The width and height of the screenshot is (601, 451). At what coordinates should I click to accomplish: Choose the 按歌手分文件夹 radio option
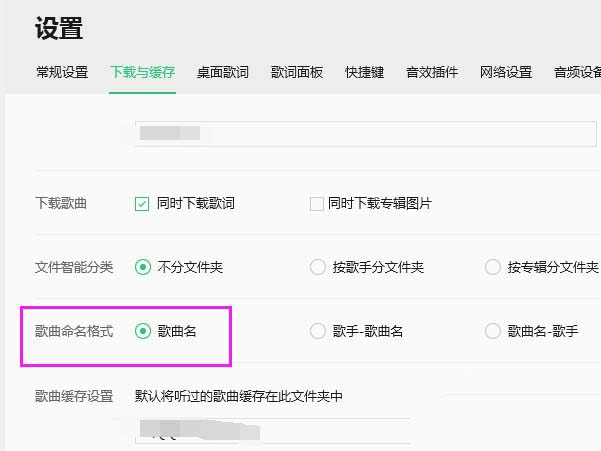point(318,267)
